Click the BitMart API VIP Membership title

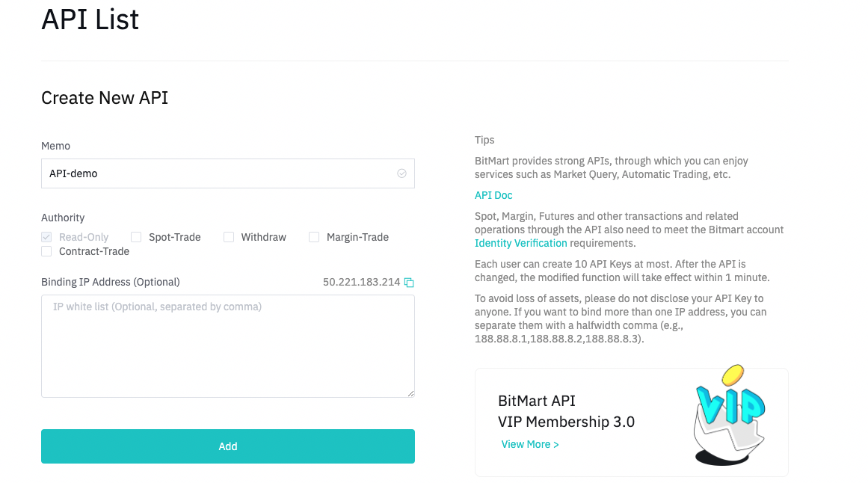point(566,411)
